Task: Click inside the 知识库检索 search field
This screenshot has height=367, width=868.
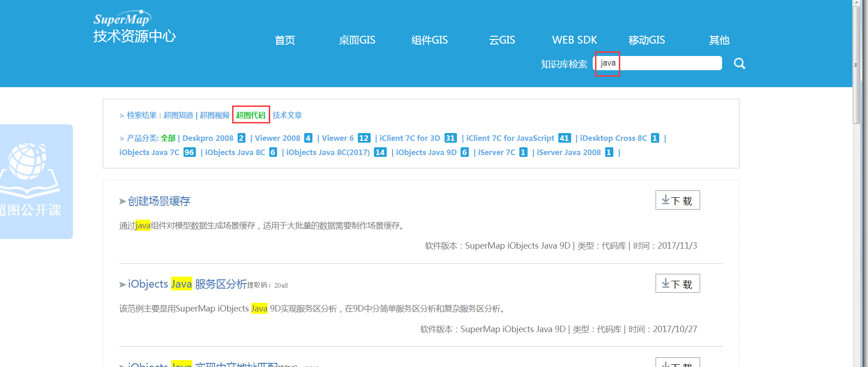Action: point(657,63)
